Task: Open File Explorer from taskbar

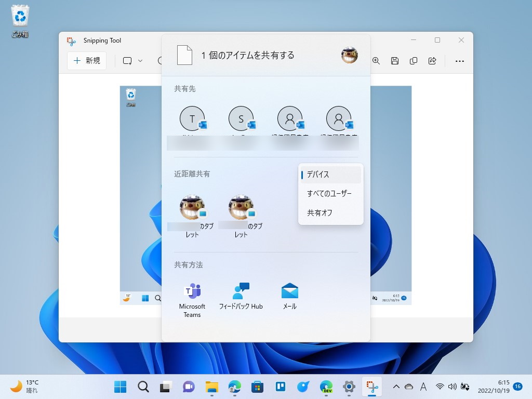Action: 212,387
